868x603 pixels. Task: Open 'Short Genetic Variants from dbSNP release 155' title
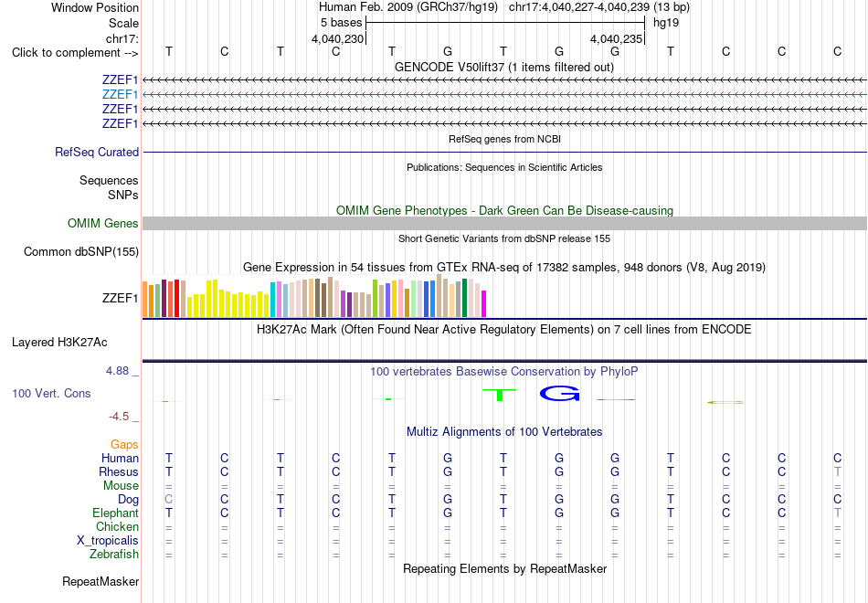(504, 238)
